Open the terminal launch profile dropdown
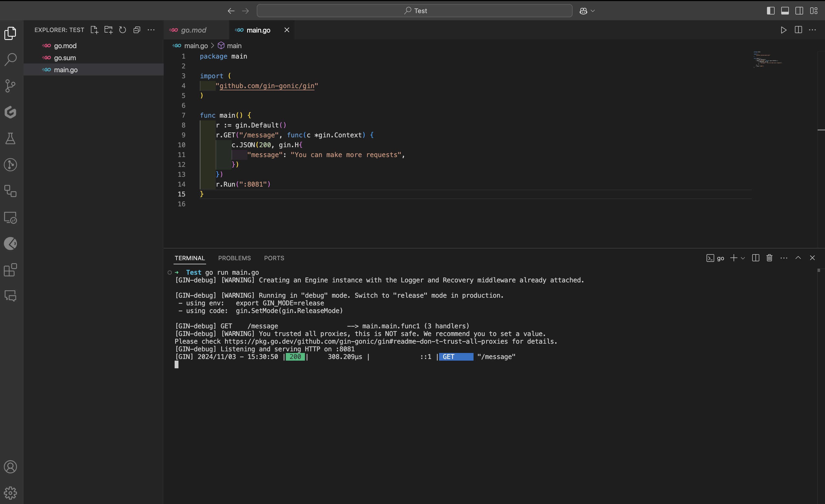This screenshot has height=504, width=825. tap(743, 258)
